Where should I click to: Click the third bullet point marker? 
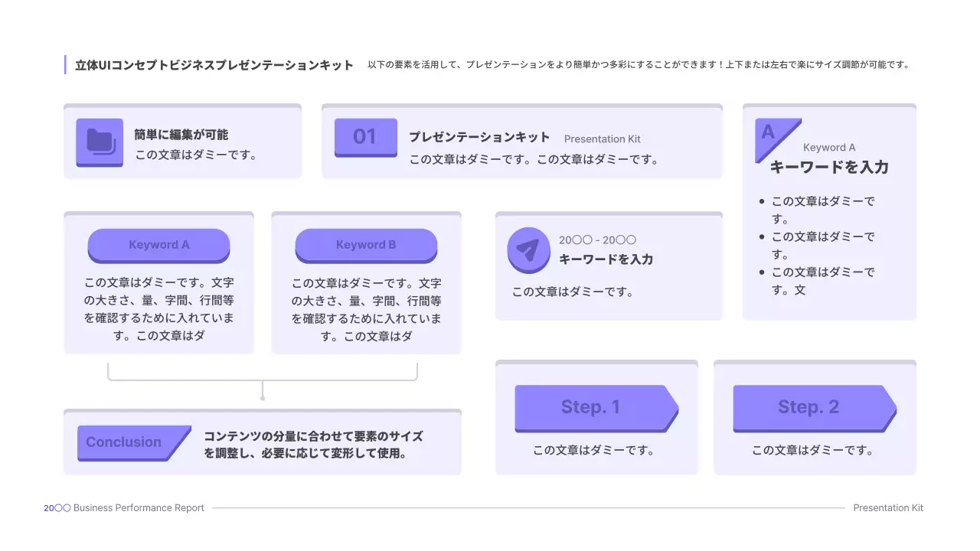coord(762,271)
